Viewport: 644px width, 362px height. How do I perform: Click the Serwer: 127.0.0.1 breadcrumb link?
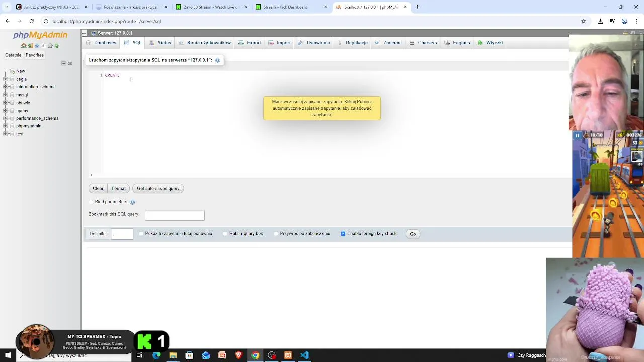115,33
